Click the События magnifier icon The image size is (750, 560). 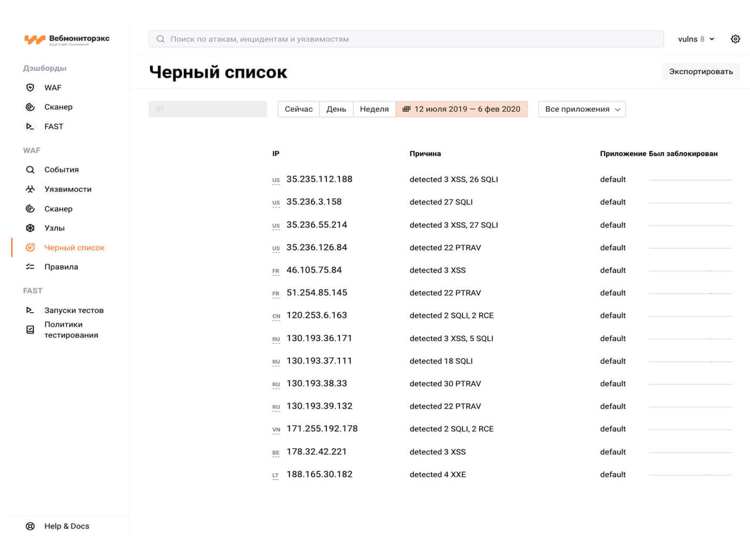(x=30, y=170)
